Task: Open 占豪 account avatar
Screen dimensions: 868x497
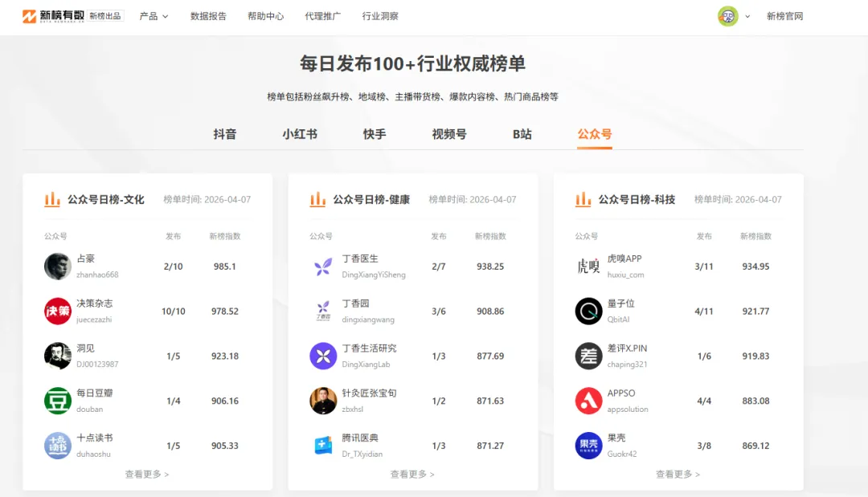Action: click(58, 267)
